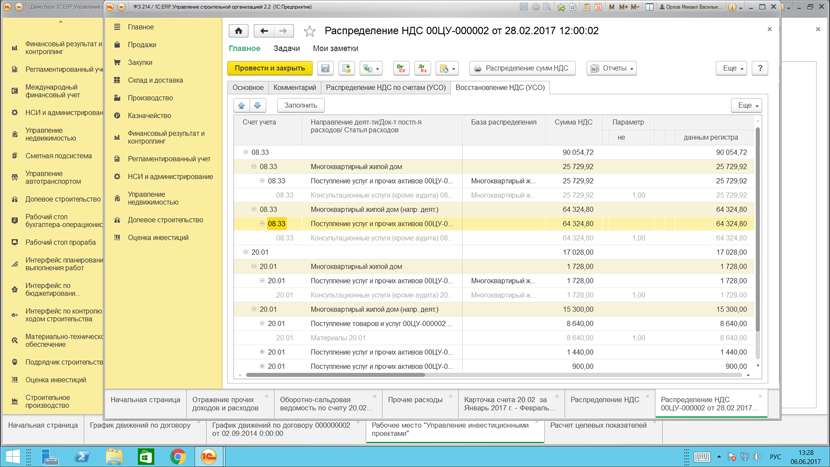This screenshot has height=467, width=830.
Task: Open the Распределение НДС по счетам (УСО) tab
Action: coord(386,88)
